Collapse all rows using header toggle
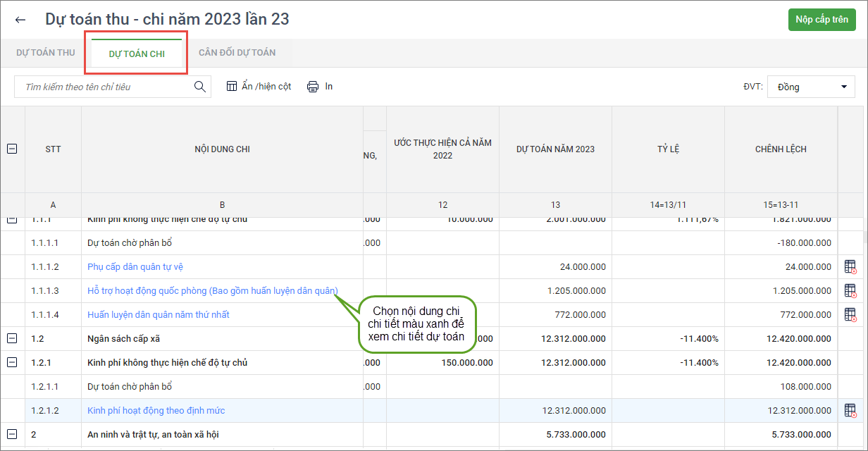868x451 pixels. [12, 149]
